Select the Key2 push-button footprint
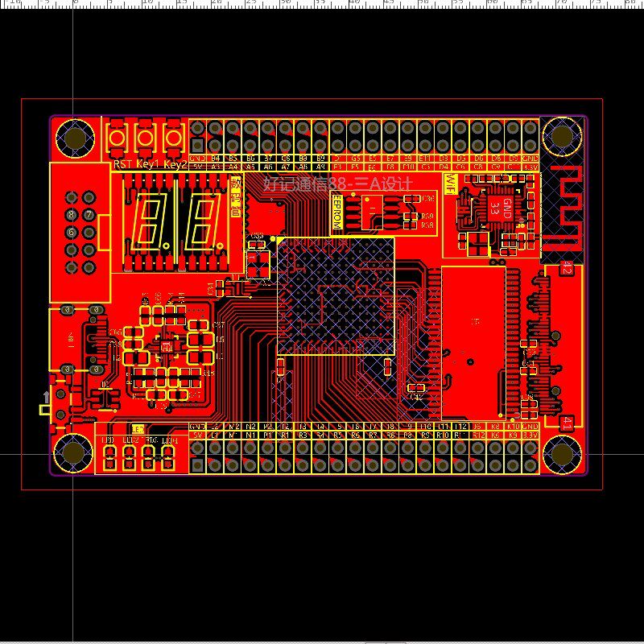This screenshot has width=644, height=644. tap(173, 138)
